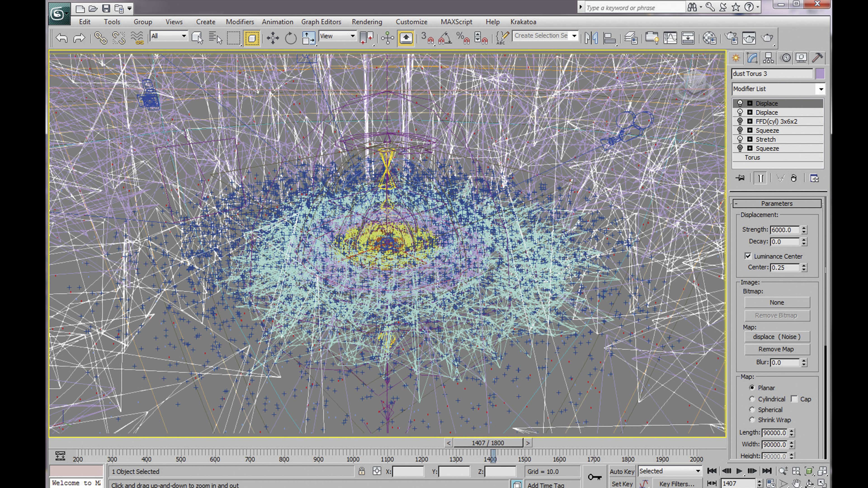The image size is (868, 488).
Task: Collapse the Parameters rollout
Action: [777, 203]
